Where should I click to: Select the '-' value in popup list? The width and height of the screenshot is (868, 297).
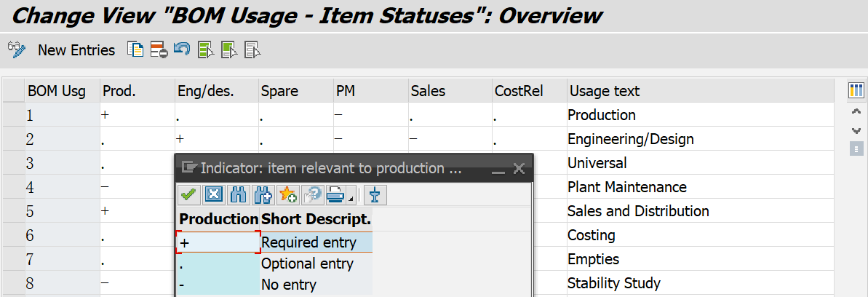point(218,285)
